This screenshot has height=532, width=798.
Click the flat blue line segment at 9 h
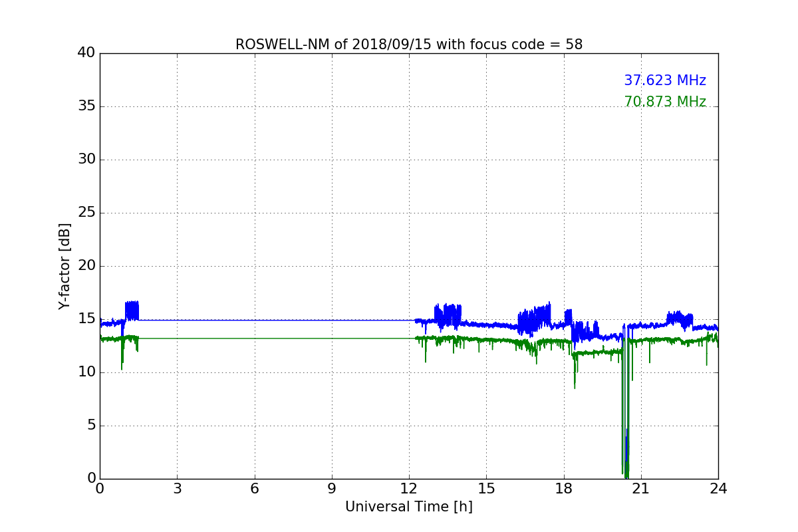tap(332, 320)
